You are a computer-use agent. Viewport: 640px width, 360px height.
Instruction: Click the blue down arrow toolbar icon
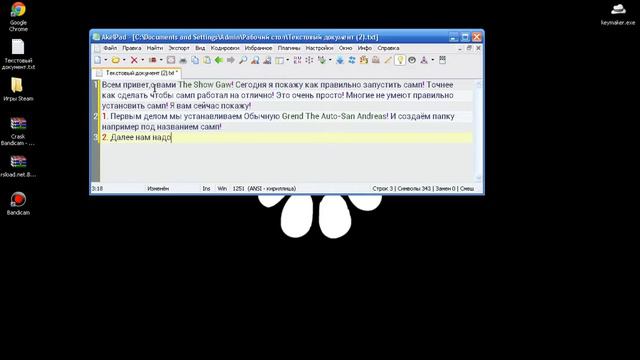click(340, 60)
